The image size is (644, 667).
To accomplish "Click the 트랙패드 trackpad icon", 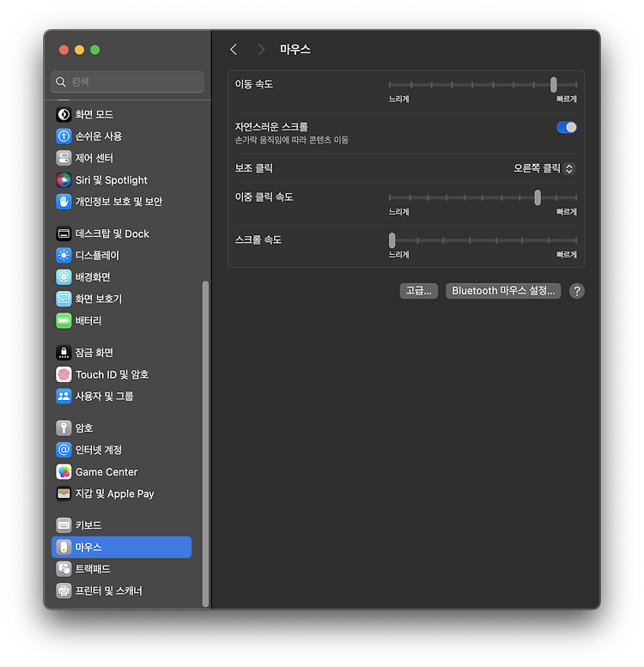I will (x=64, y=569).
